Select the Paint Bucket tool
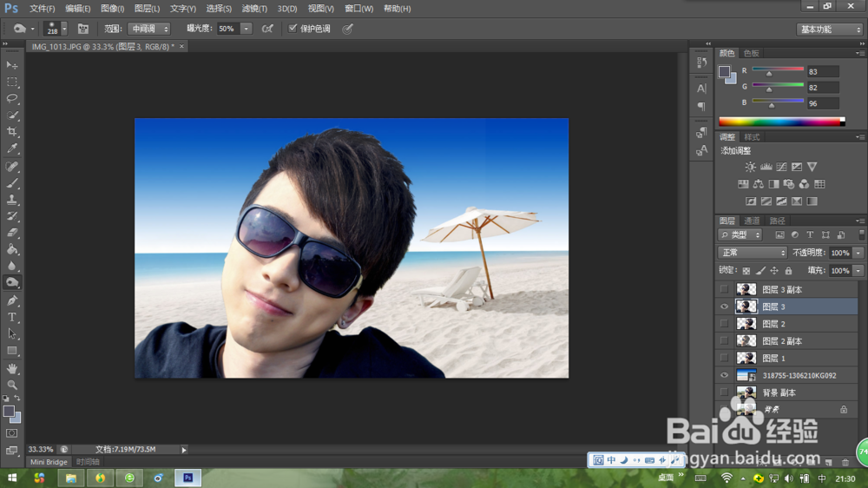The height and width of the screenshot is (488, 868). coord(12,250)
